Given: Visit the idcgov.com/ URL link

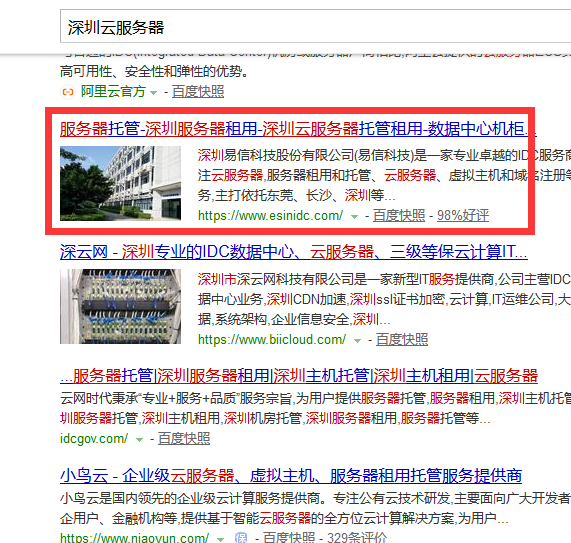Looking at the screenshot, I should [x=94, y=438].
